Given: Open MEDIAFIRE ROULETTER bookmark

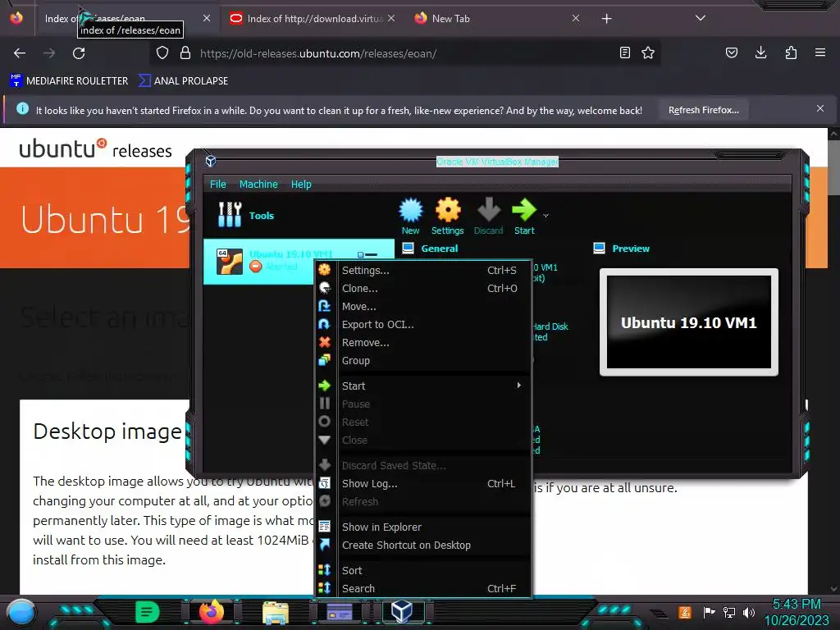Looking at the screenshot, I should click(x=69, y=81).
